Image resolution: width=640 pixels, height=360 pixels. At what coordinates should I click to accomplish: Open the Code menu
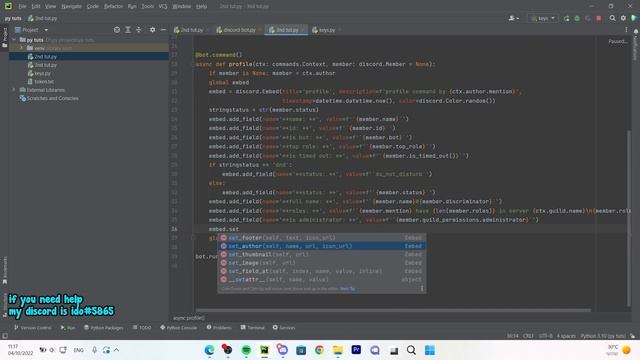point(93,6)
